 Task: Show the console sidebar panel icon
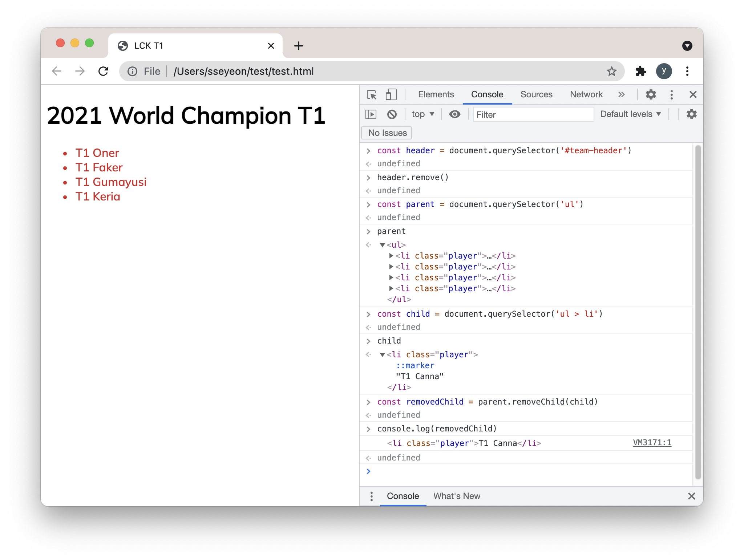tap(371, 114)
